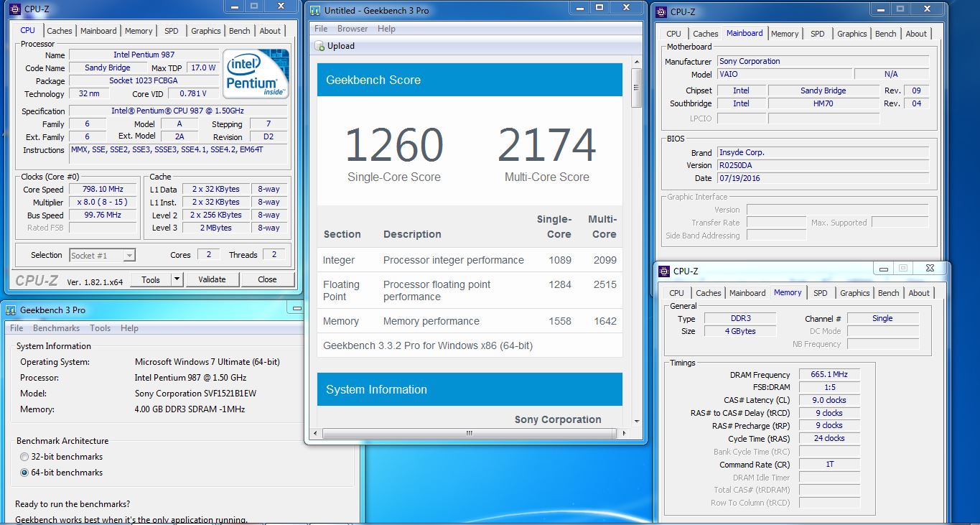Open SPD tab in the CPU window
This screenshot has width=980, height=525.
171,31
